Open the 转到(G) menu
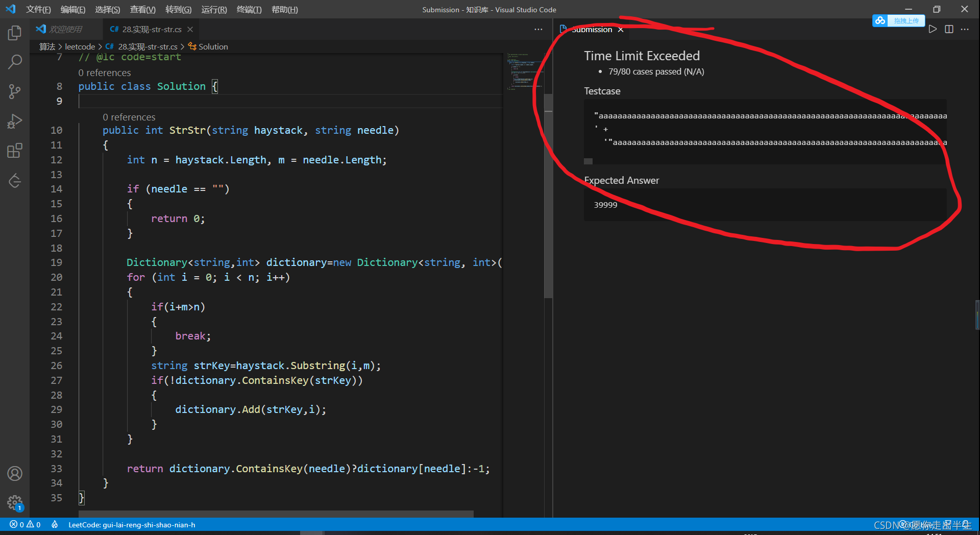Screen dimensions: 980x535 178,9
